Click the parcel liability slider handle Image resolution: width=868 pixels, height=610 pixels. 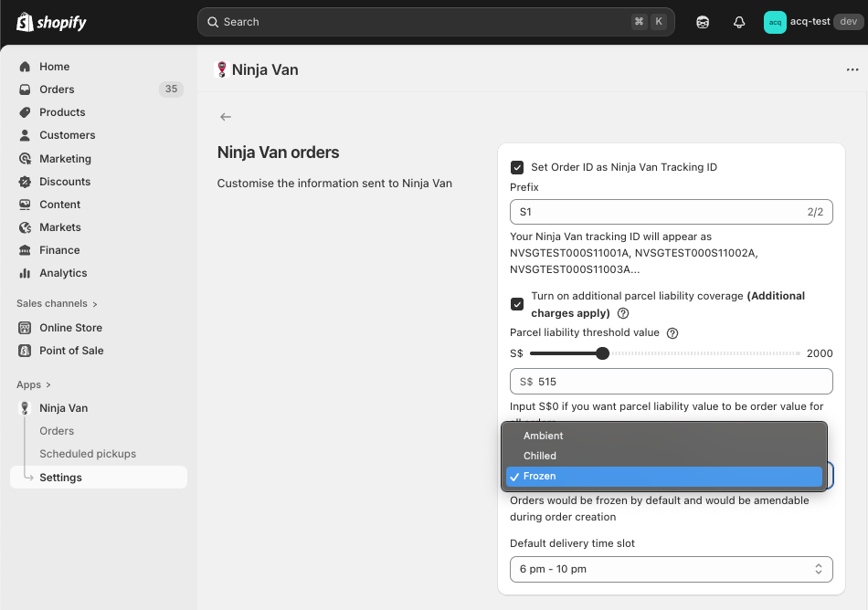(x=602, y=353)
